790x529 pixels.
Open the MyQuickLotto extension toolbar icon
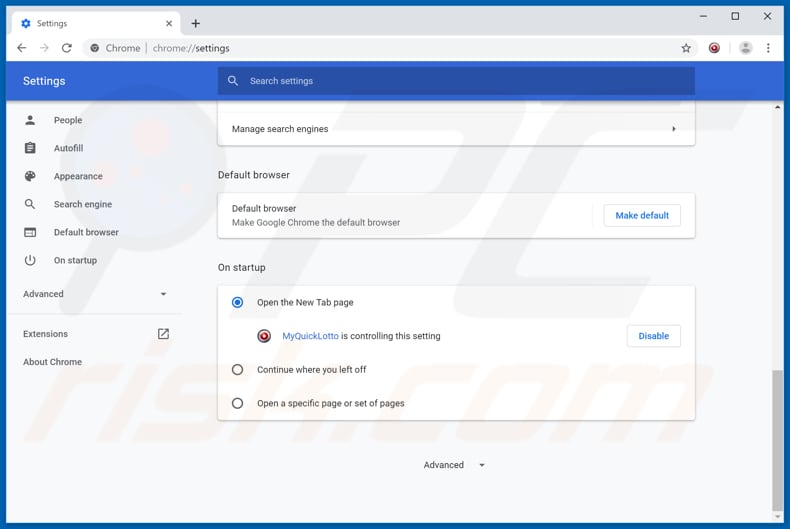pyautogui.click(x=714, y=48)
